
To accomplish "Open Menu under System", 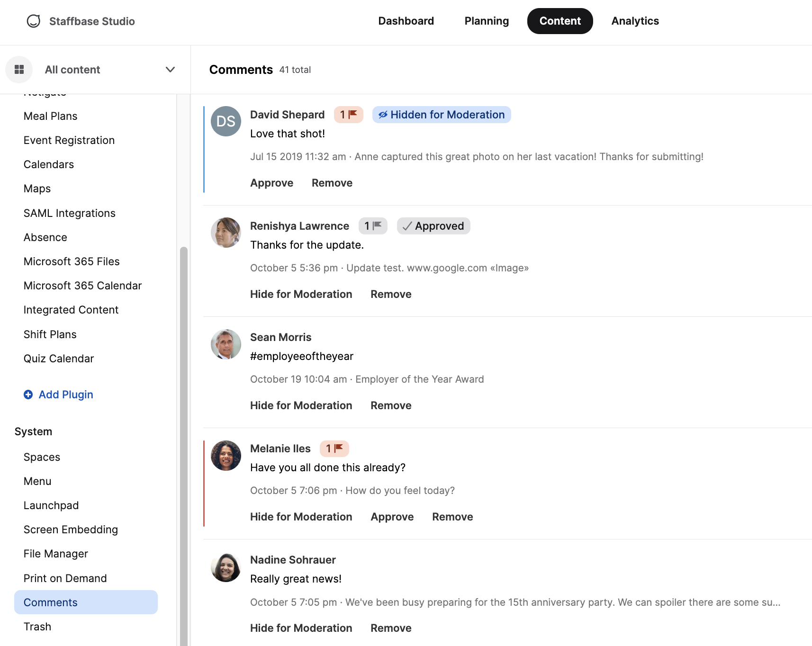I will coord(37,481).
